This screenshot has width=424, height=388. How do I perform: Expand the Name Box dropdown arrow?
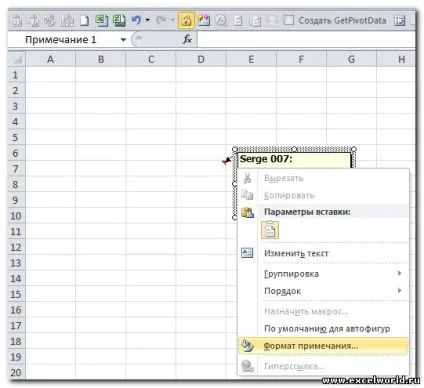point(123,40)
